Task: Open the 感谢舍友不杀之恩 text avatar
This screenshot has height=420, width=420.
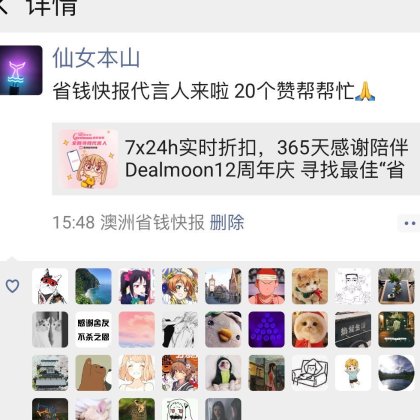Action: coord(93,329)
